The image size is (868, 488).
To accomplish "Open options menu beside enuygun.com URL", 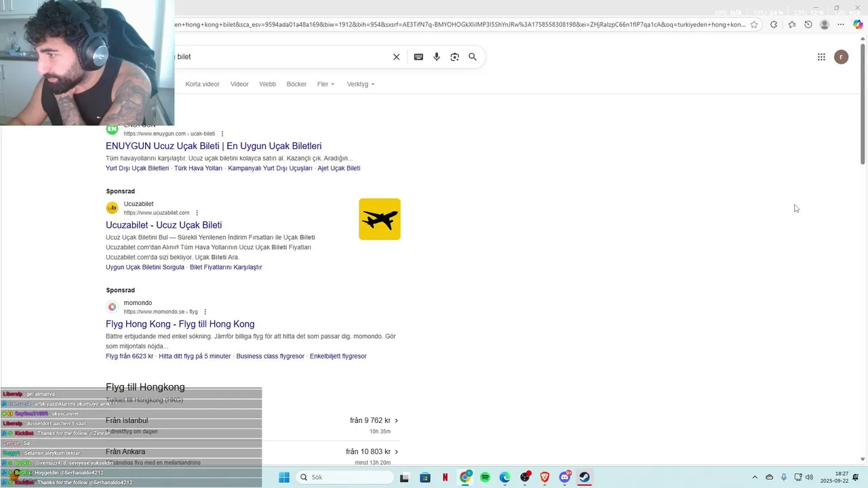I will [x=222, y=134].
